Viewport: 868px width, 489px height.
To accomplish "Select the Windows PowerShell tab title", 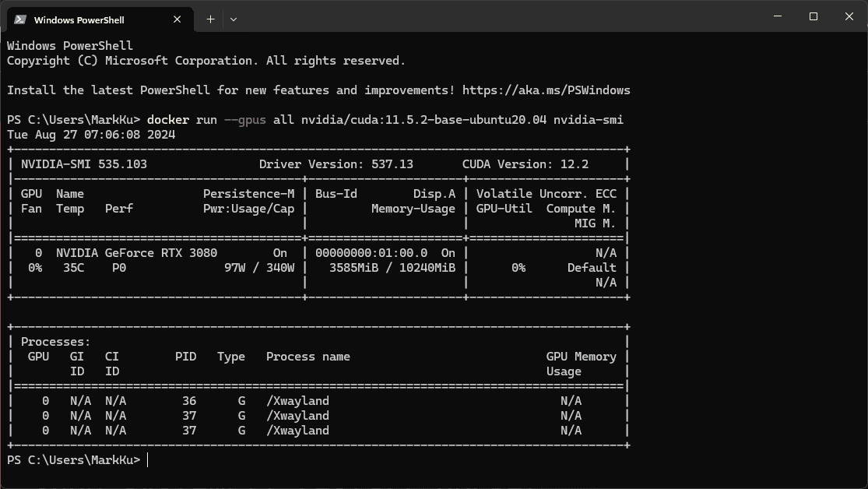I will click(79, 19).
